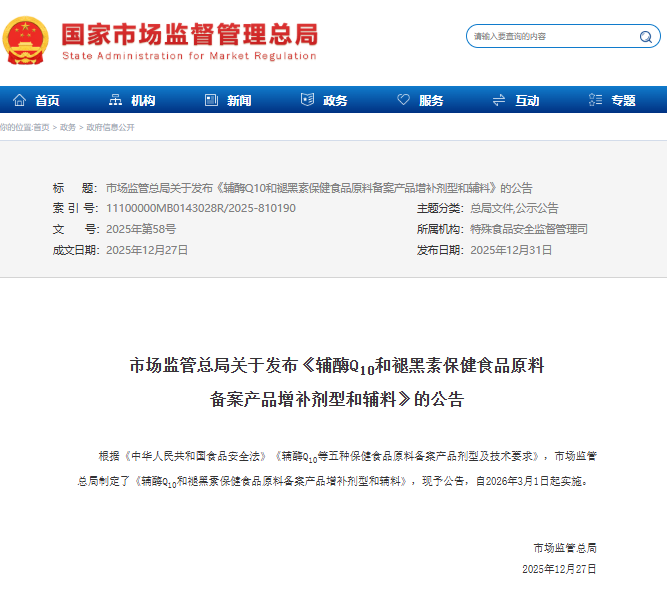Viewport: 667px width, 596px height.
Task: Click the 首页 breadcrumb link
Action: (41, 127)
